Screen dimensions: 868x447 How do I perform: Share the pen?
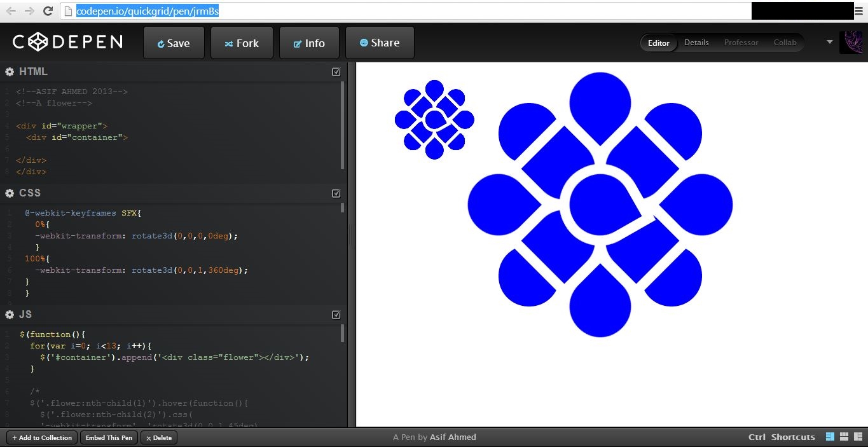[380, 43]
